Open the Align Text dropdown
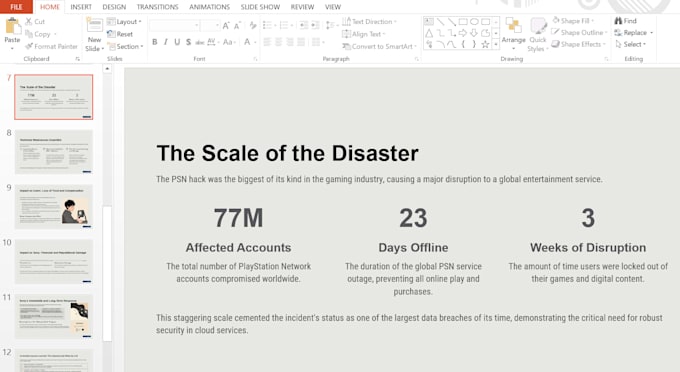Image resolution: width=680 pixels, height=372 pixels. [x=364, y=34]
